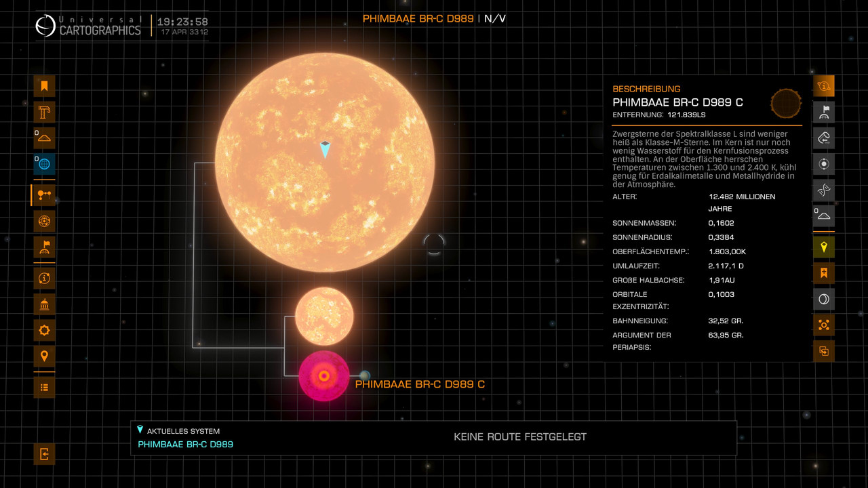Screen dimensions: 868x488
Task: Click the left sidebar mound icon with counter
Action: (x=44, y=138)
